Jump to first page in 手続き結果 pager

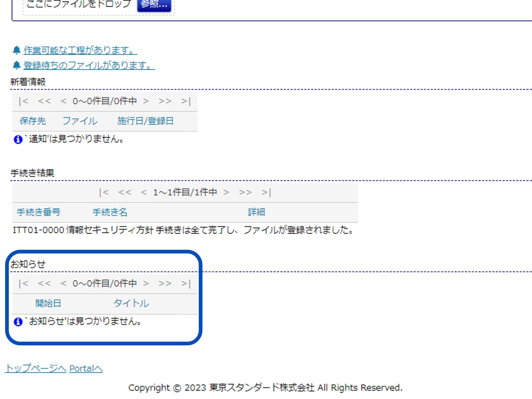[104, 192]
